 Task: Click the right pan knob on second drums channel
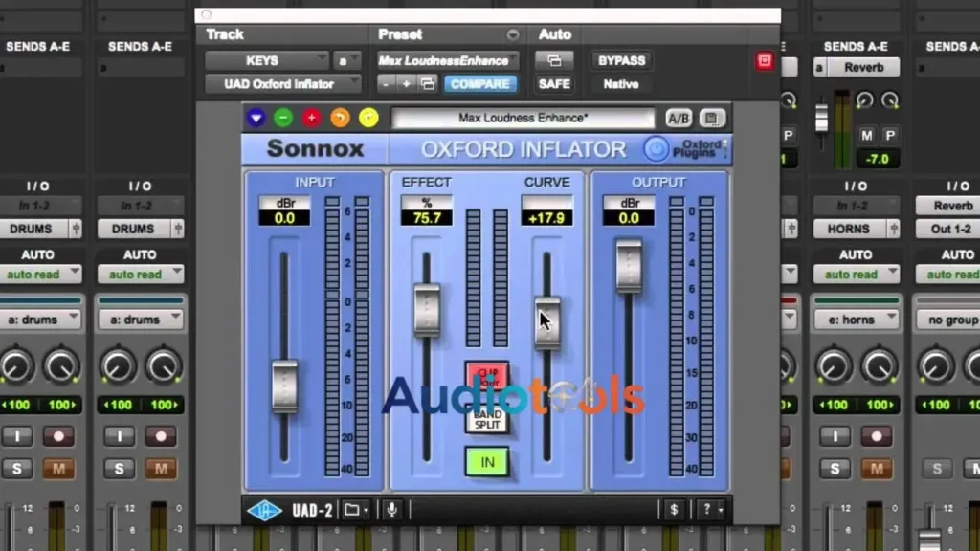pos(163,366)
